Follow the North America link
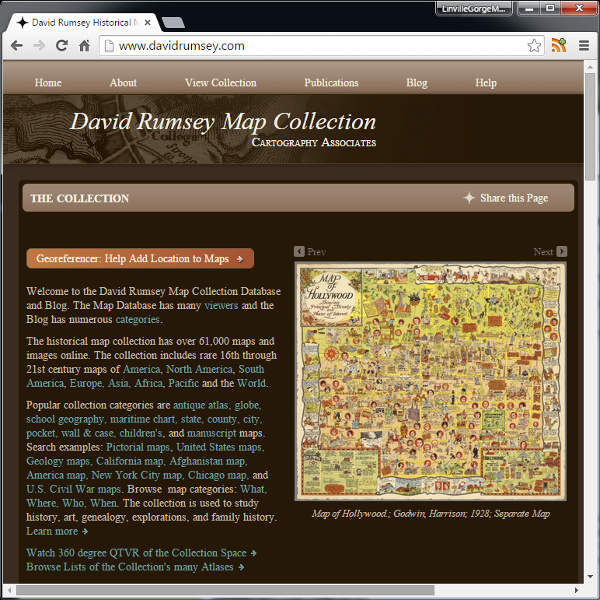 click(199, 369)
